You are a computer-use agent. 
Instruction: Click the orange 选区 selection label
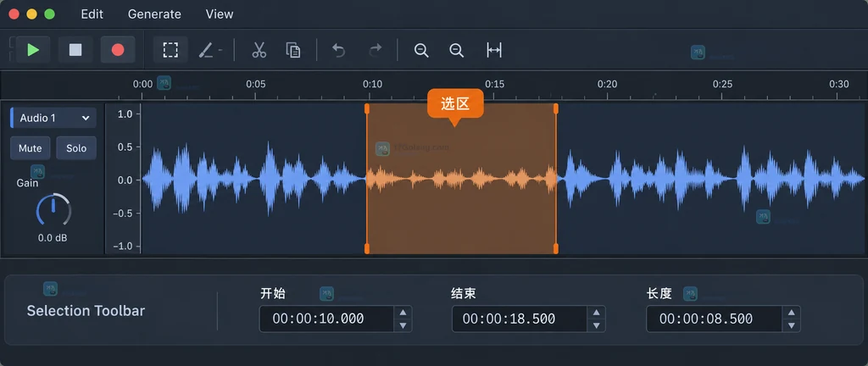pos(455,104)
